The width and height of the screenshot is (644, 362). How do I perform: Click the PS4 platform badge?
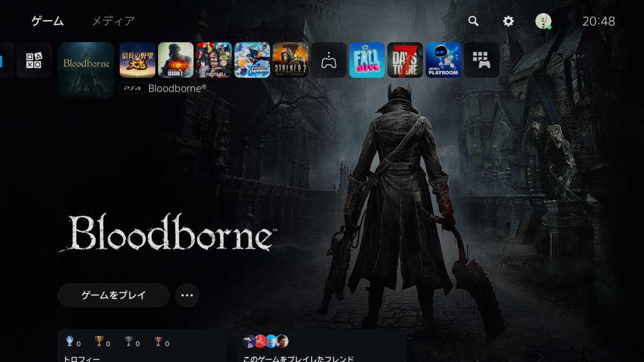point(132,88)
